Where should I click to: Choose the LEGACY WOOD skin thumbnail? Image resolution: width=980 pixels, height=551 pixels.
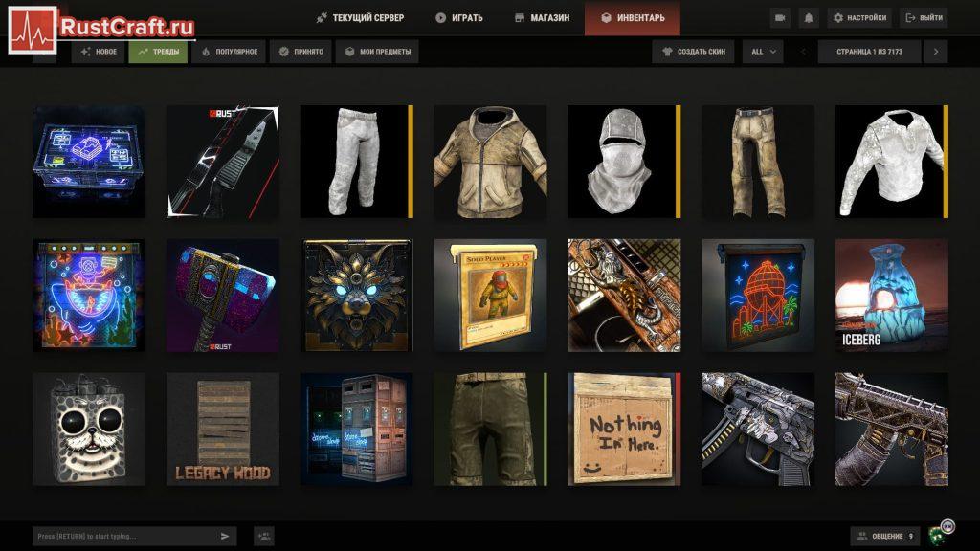click(x=223, y=430)
